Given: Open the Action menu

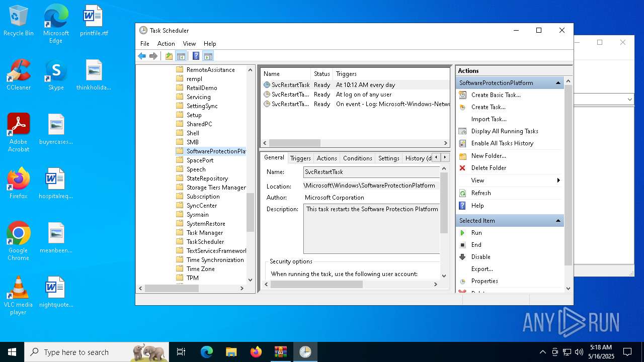Looking at the screenshot, I should tap(166, 44).
